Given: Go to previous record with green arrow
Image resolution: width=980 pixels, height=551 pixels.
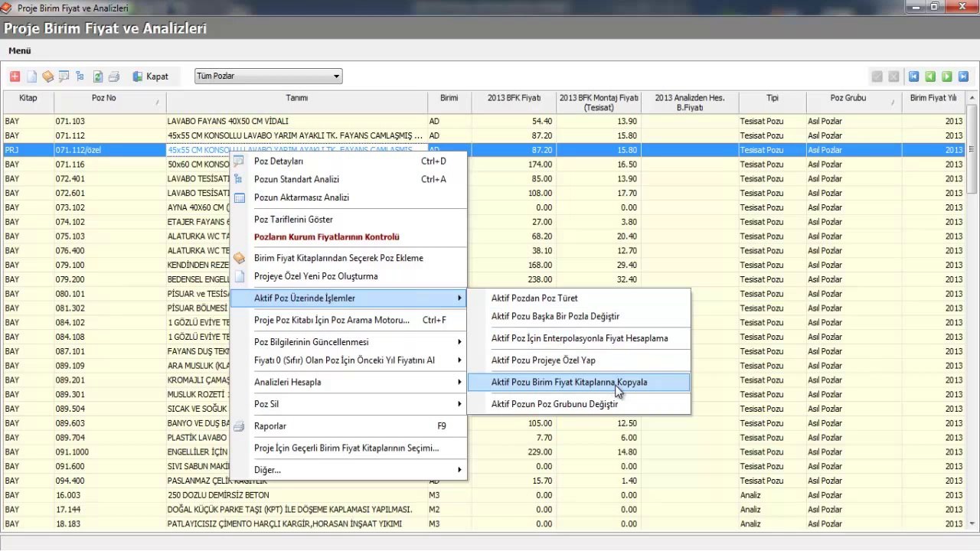Looking at the screenshot, I should pyautogui.click(x=930, y=77).
